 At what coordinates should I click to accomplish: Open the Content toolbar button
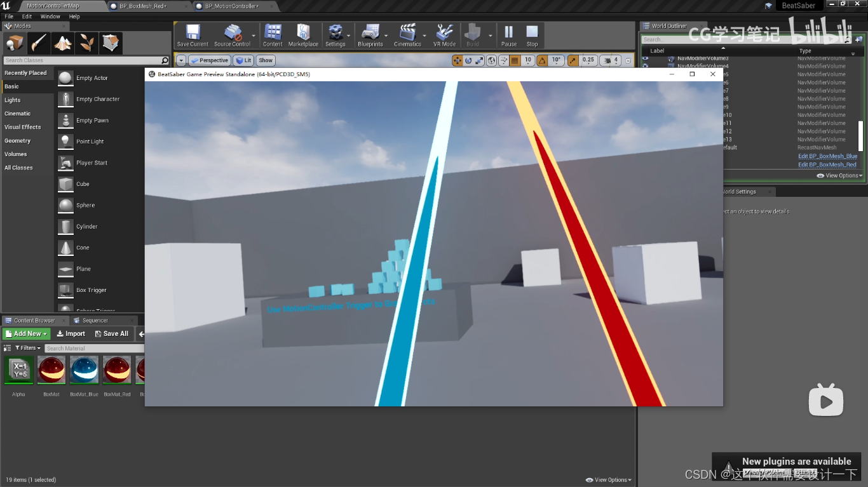point(273,36)
